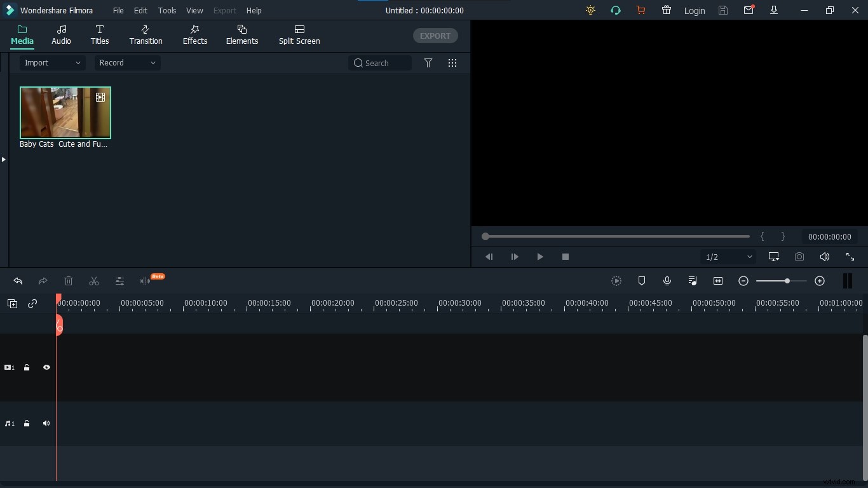The image size is (868, 488).
Task: Delete selection using the trash icon
Action: [x=69, y=281]
